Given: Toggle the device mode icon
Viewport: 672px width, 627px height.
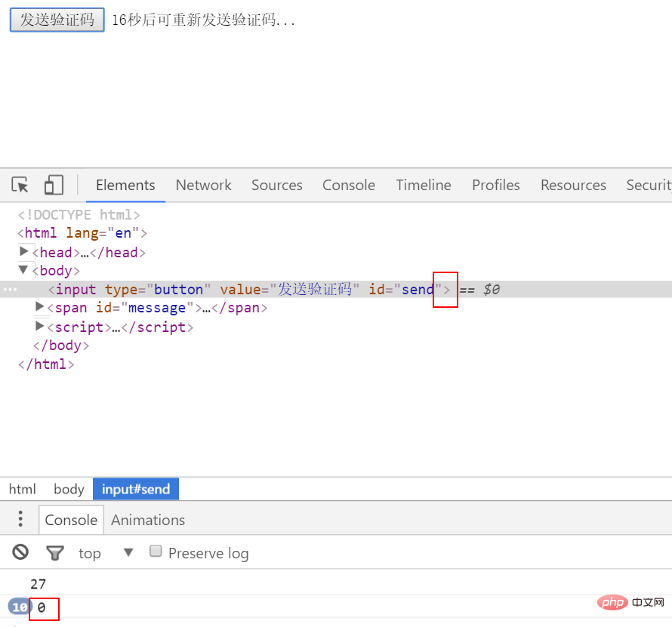Looking at the screenshot, I should 54,185.
